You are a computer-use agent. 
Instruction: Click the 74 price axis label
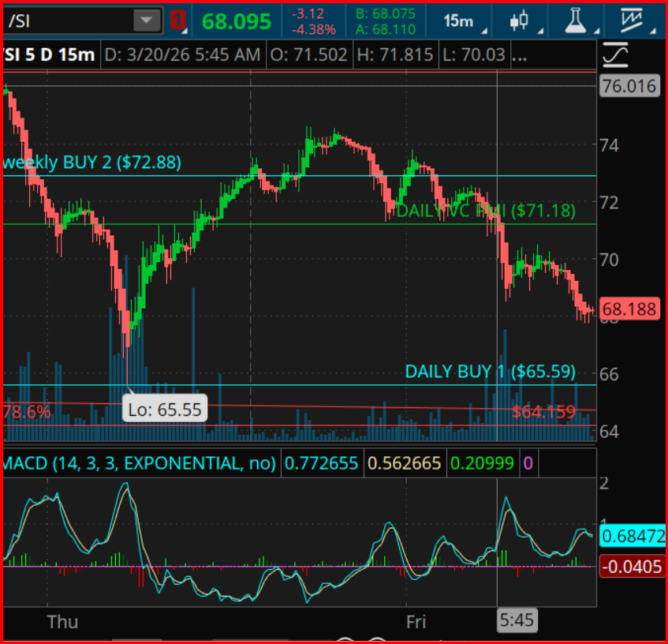609,146
